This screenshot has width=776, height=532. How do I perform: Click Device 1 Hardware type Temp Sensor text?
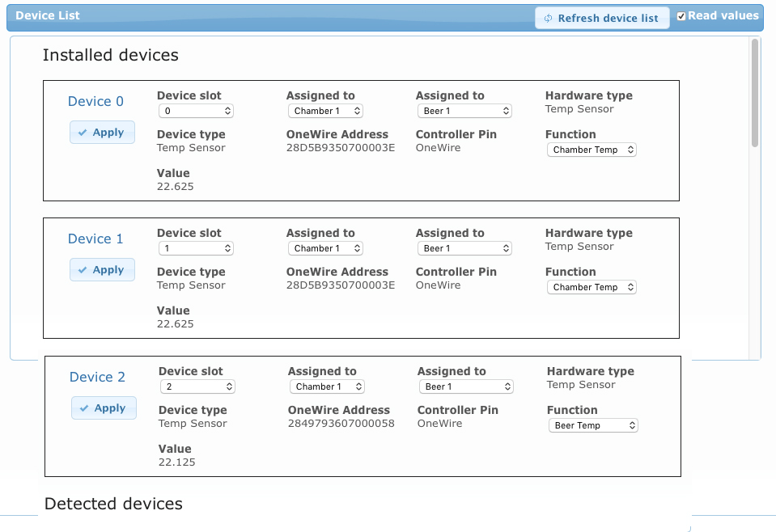579,247
